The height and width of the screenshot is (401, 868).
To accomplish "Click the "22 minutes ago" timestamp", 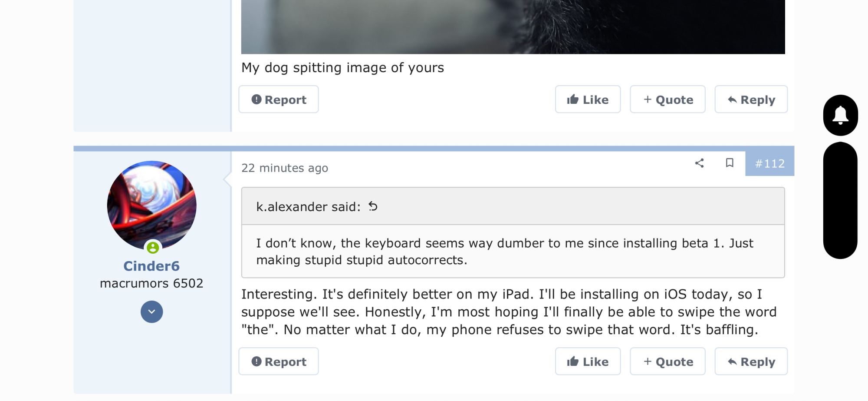I will tap(285, 168).
